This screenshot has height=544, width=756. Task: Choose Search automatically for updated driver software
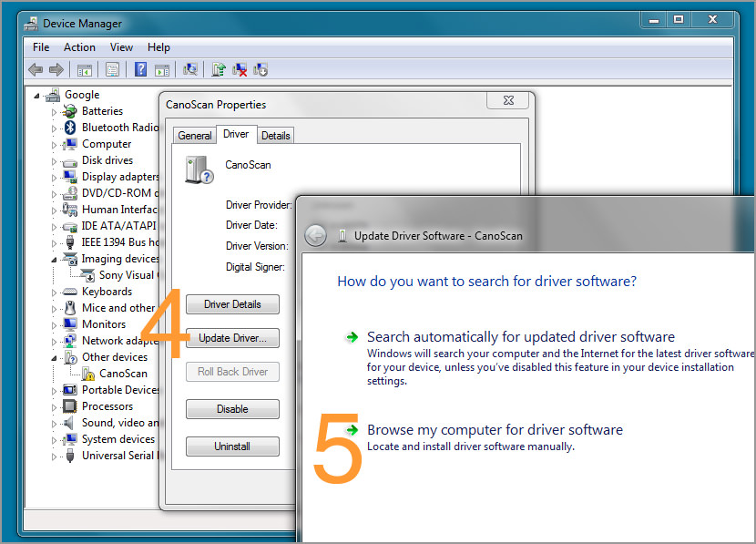[520, 336]
